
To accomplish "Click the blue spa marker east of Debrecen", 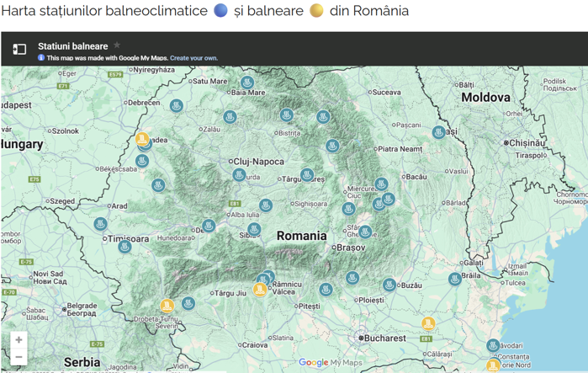I will (176, 106).
